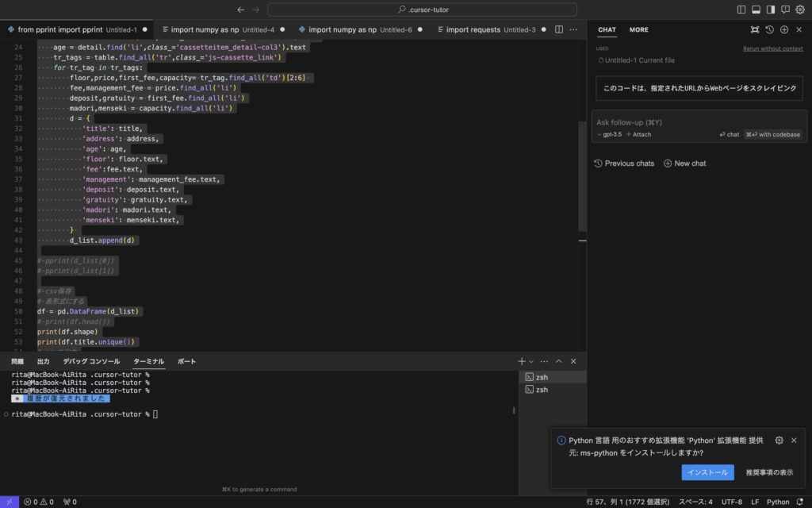The width and height of the screenshot is (812, 508).
Task: Click the Attach button
Action: 638,134
